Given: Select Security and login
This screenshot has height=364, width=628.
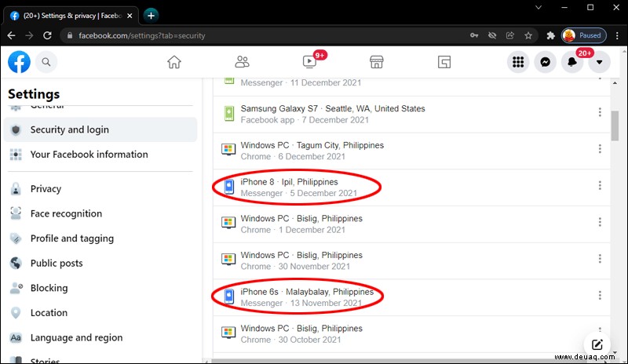Looking at the screenshot, I should pos(100,129).
